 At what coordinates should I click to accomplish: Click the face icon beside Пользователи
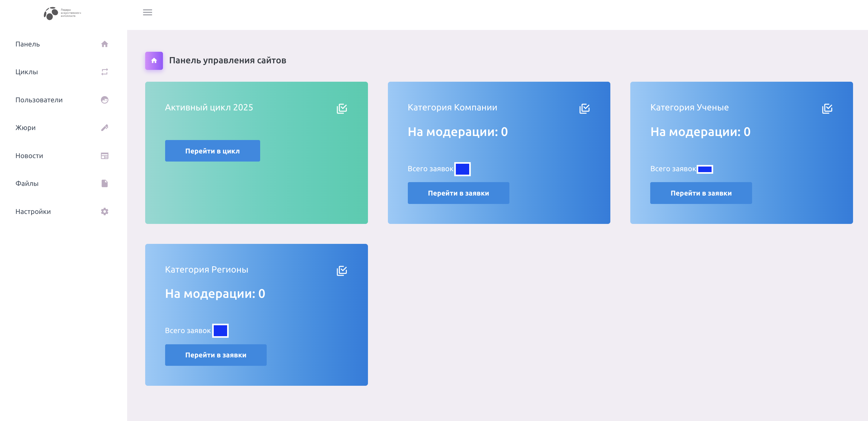tap(104, 100)
